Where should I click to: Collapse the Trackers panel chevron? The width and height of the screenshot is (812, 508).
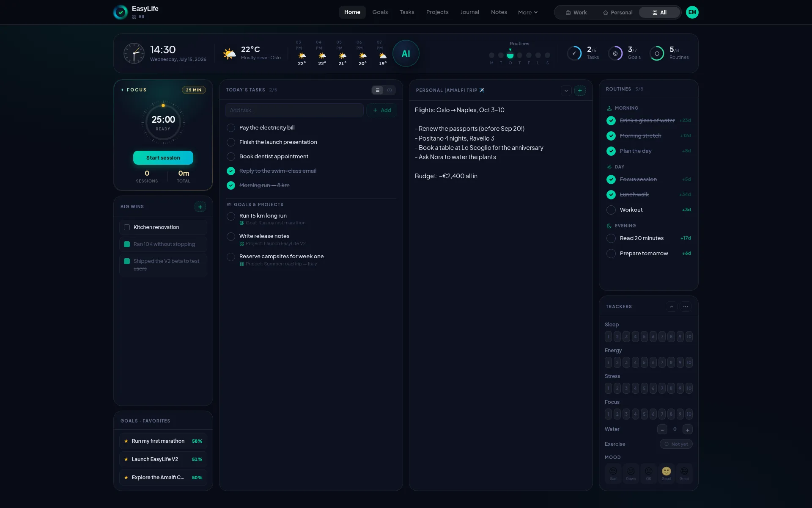tap(672, 306)
